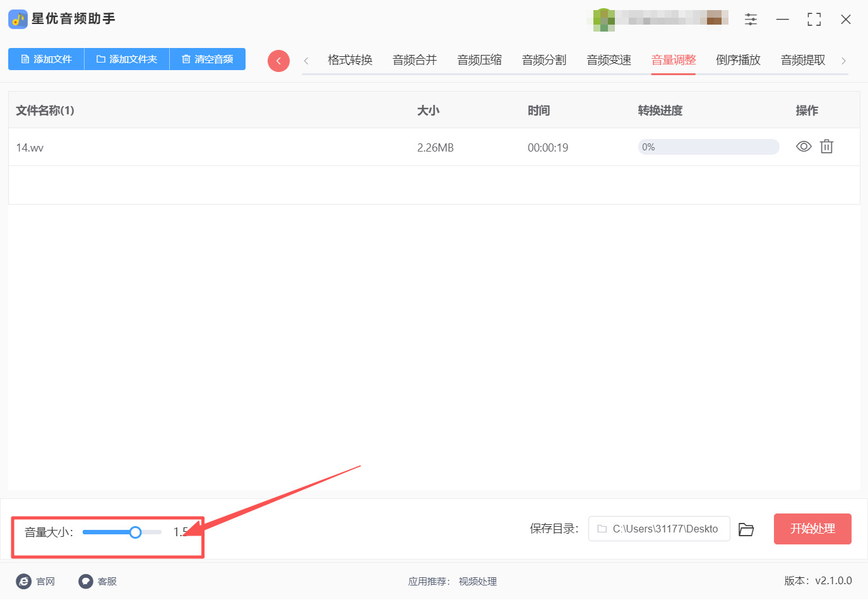Click the 转换进度 column header
This screenshot has width=868, height=600.
pos(660,111)
